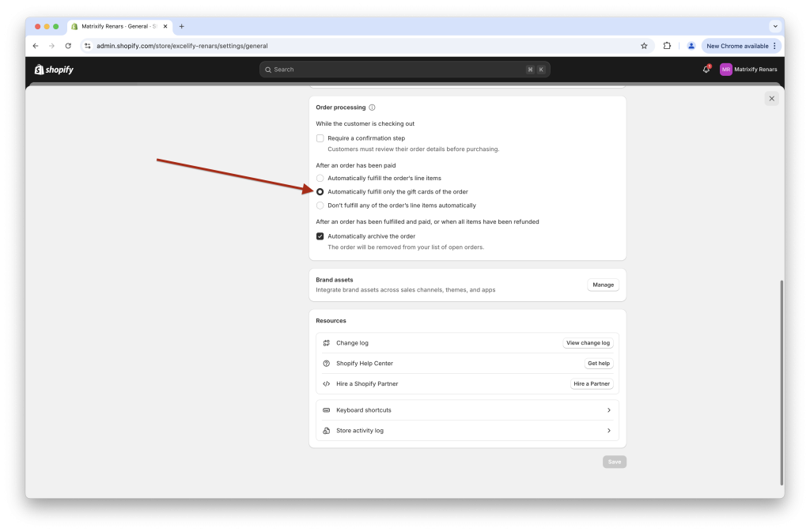This screenshot has width=810, height=532.
Task: Switch to the Matrixify Renars browser tab
Action: click(119, 25)
